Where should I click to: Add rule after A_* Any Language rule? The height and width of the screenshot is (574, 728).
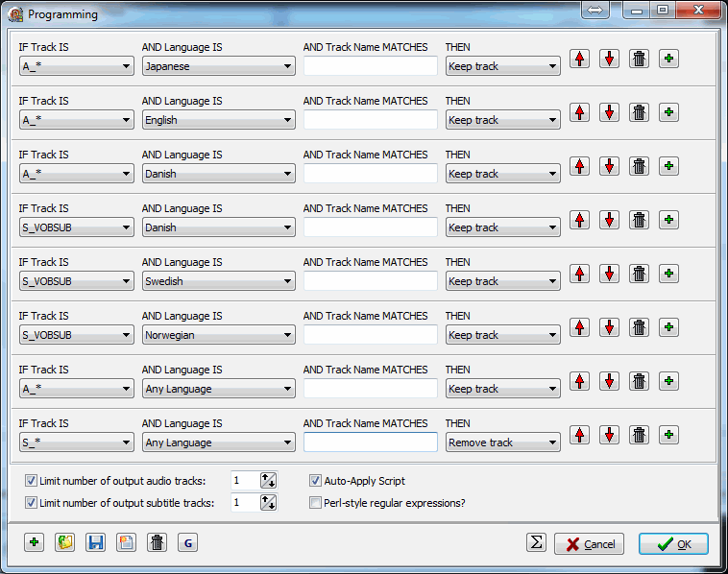(x=668, y=381)
